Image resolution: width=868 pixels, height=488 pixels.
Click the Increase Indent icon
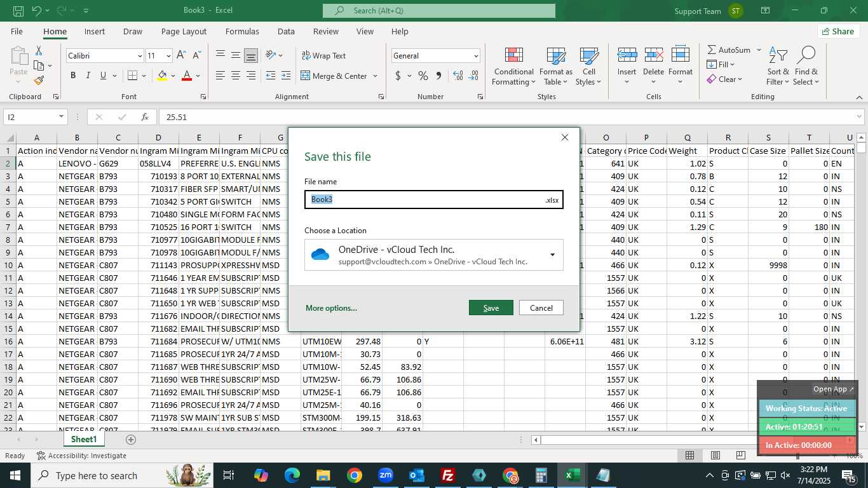[286, 76]
